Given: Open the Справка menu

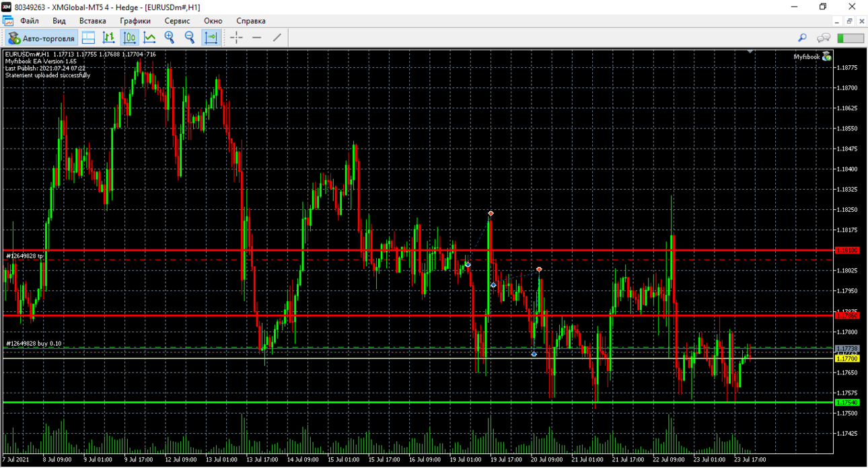Looking at the screenshot, I should 251,21.
